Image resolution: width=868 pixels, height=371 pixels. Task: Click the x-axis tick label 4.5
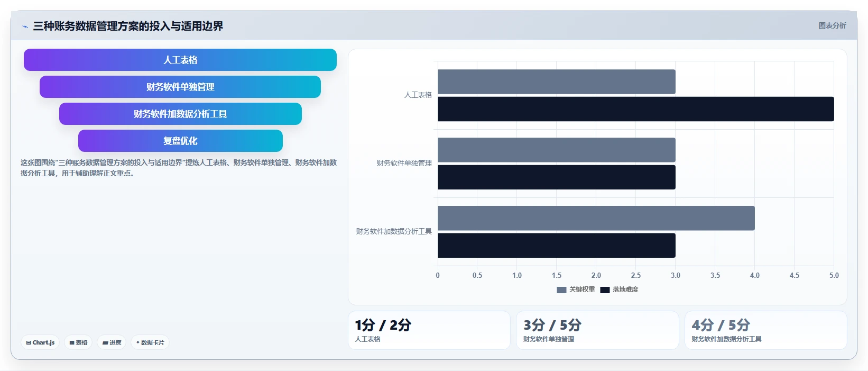pos(795,275)
